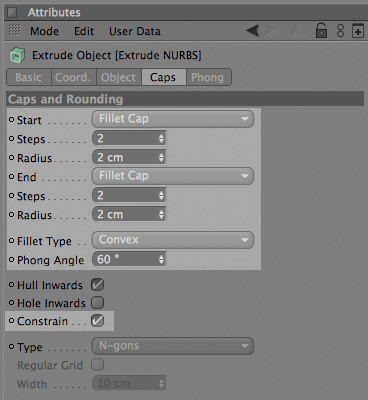Click the animation dot next to Start
The image size is (368, 400).
point(12,119)
